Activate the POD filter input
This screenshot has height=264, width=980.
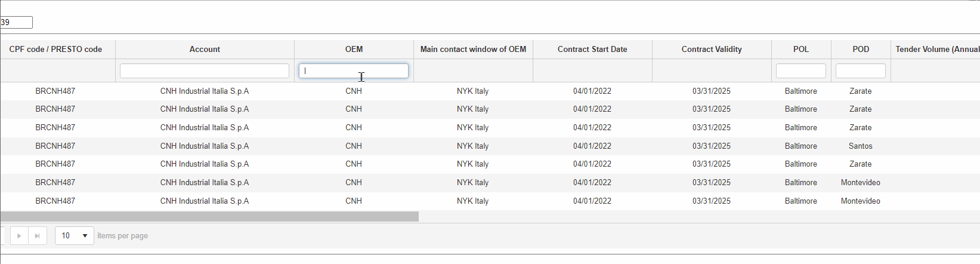coord(860,71)
